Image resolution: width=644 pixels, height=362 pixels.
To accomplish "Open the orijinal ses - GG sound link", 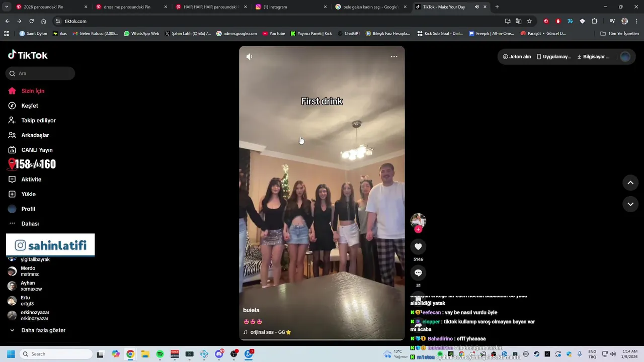I will tap(267, 332).
